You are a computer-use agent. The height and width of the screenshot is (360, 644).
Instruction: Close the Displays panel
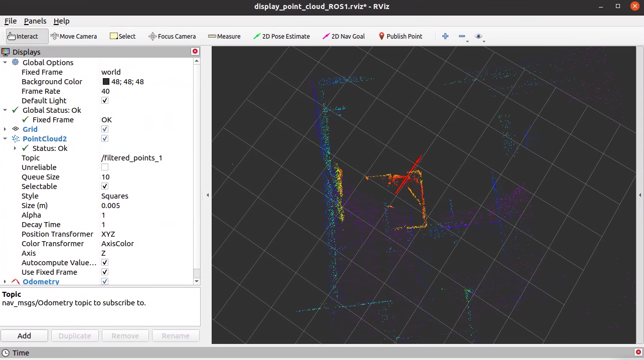tap(195, 51)
